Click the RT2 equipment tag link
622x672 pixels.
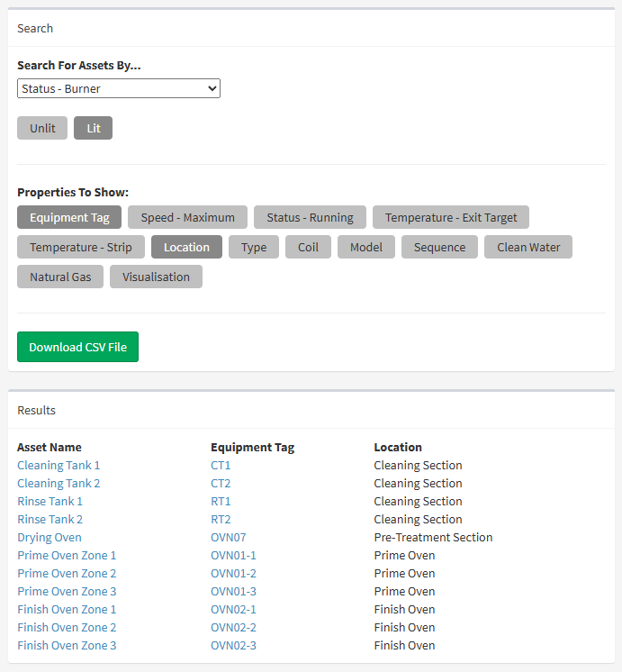pyautogui.click(x=221, y=520)
